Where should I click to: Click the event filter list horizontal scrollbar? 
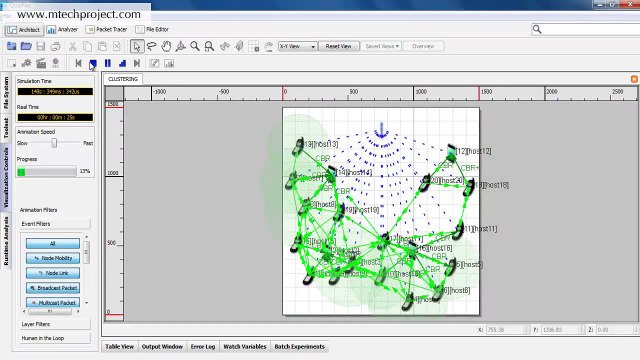[x=51, y=311]
